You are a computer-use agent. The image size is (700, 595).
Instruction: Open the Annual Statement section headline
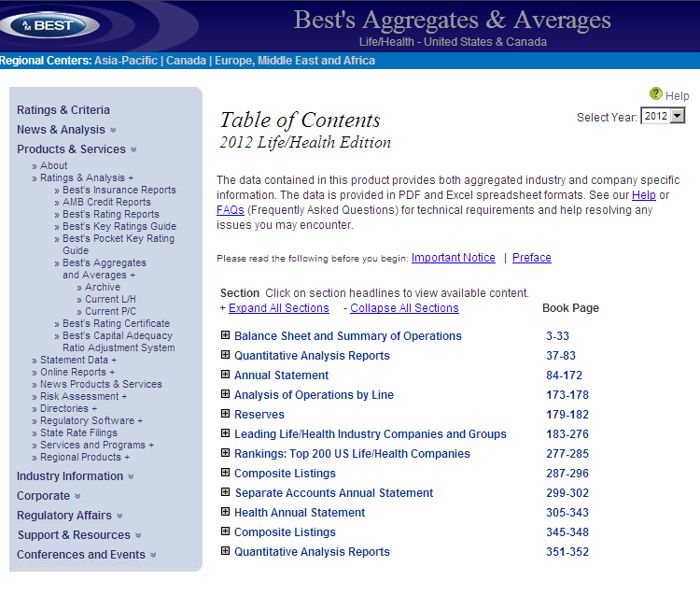[x=281, y=375]
